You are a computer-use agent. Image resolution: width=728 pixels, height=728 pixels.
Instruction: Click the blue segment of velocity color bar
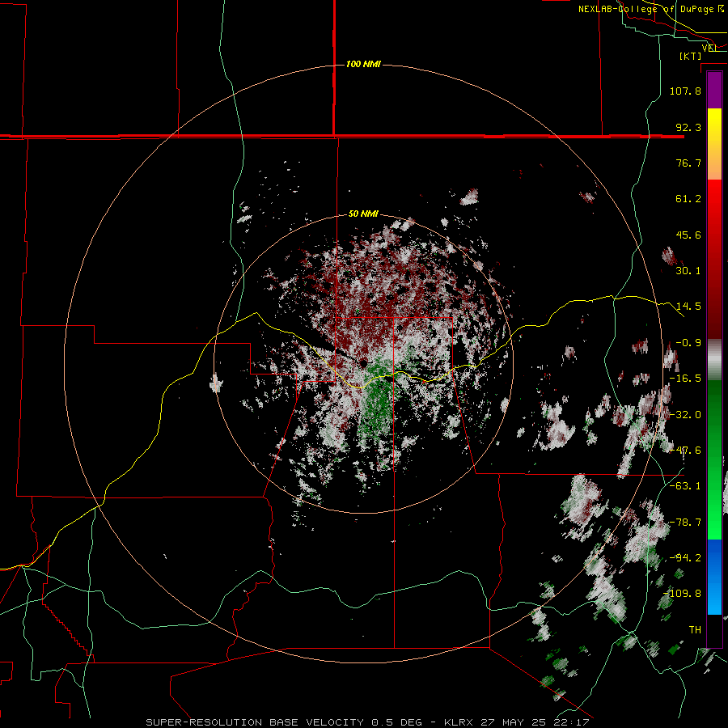click(714, 577)
